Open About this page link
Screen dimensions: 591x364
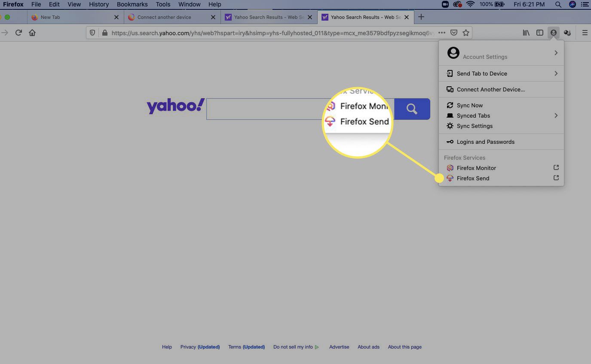[x=404, y=347]
